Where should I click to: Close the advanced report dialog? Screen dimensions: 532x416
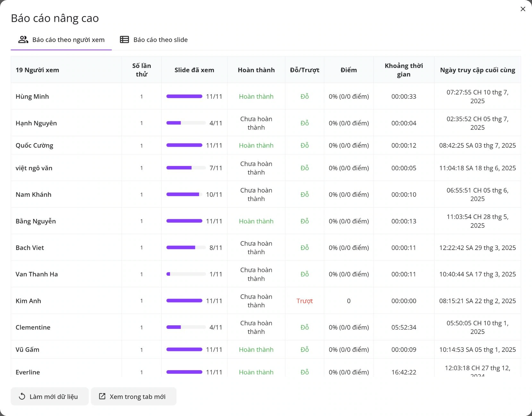coord(523,9)
